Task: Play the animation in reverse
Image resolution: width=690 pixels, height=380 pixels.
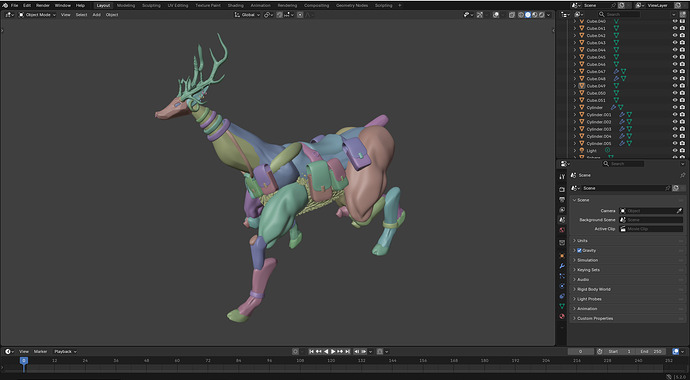Action: pos(326,351)
